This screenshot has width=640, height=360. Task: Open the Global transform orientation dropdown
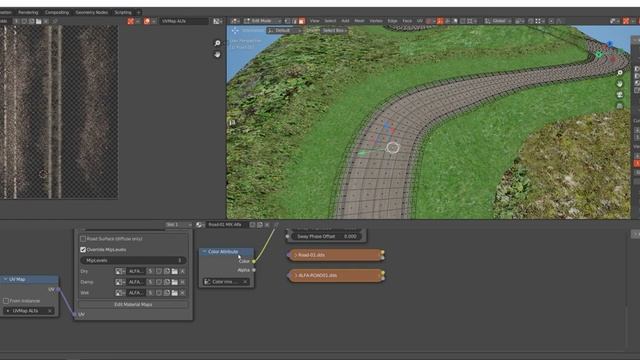498,21
